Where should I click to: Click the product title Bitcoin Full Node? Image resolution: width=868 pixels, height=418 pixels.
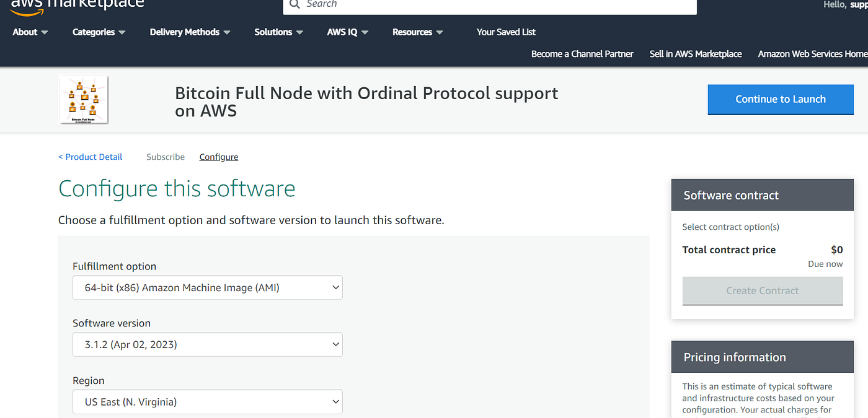tap(366, 102)
